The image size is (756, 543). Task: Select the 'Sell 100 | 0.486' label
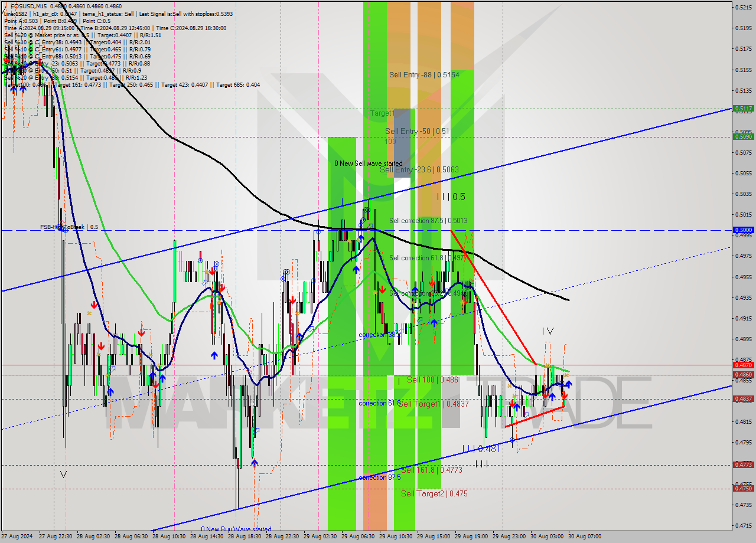(432, 380)
